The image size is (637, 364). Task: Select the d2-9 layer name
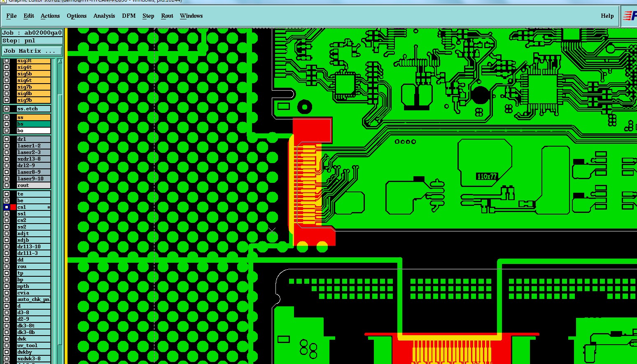pos(33,319)
